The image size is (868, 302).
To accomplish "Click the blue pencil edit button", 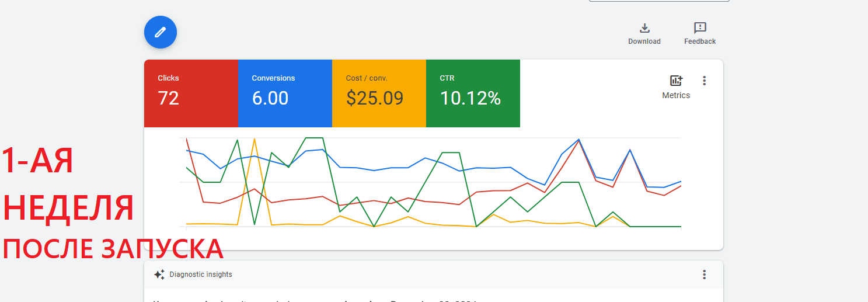I will [x=160, y=33].
